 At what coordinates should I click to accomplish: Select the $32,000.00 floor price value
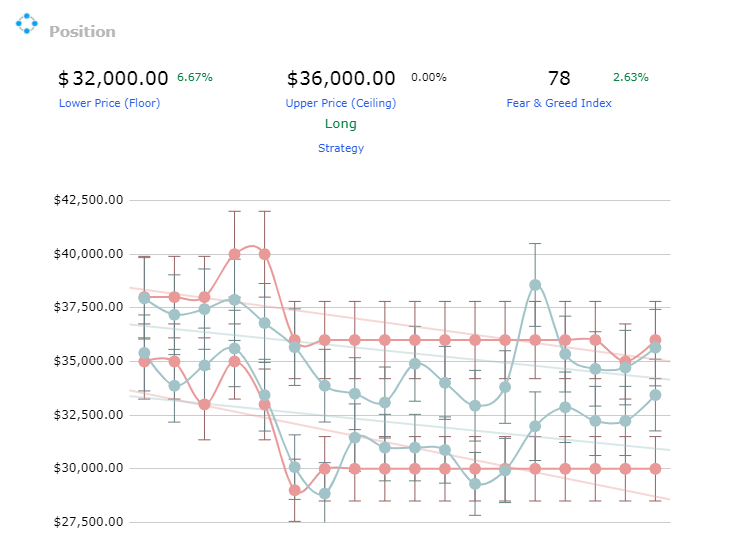pos(113,78)
